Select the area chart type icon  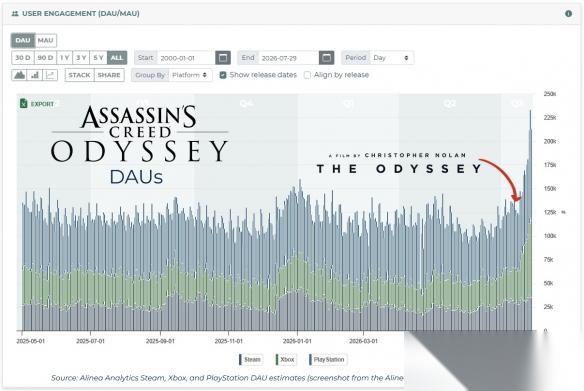coord(19,75)
